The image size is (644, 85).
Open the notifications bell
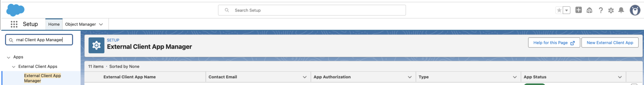point(621,10)
